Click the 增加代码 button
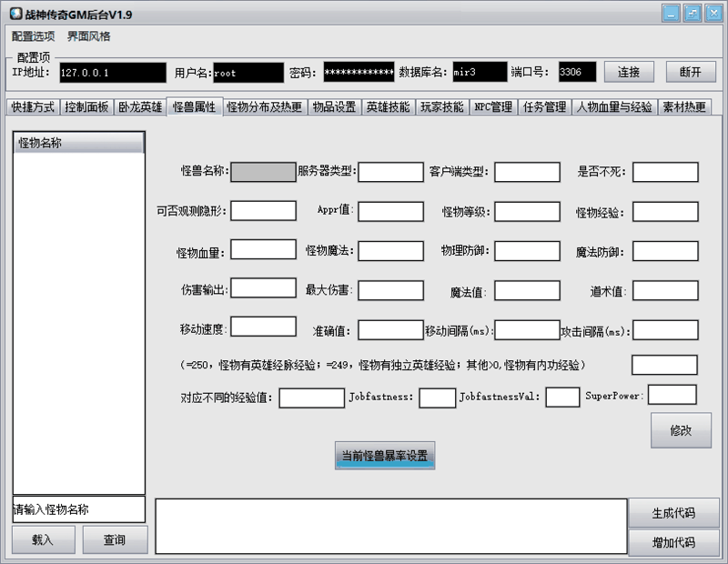Image resolution: width=728 pixels, height=564 pixels. click(673, 540)
